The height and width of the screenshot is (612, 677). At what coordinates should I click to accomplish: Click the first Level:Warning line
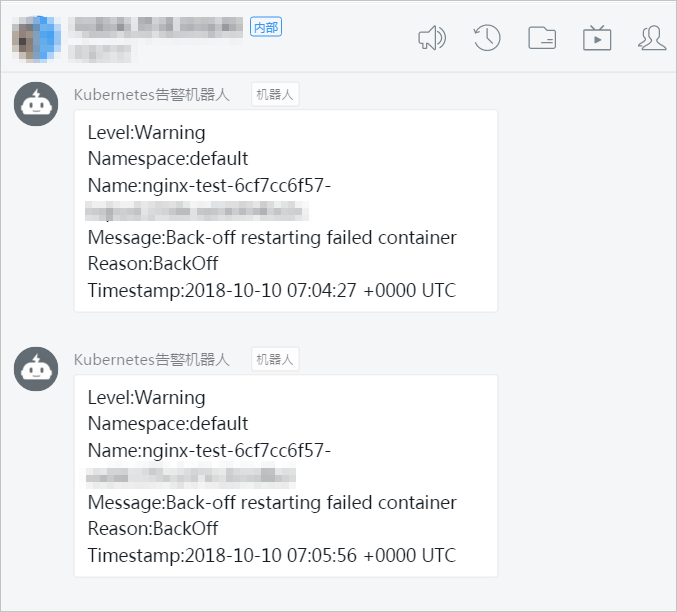click(x=146, y=133)
